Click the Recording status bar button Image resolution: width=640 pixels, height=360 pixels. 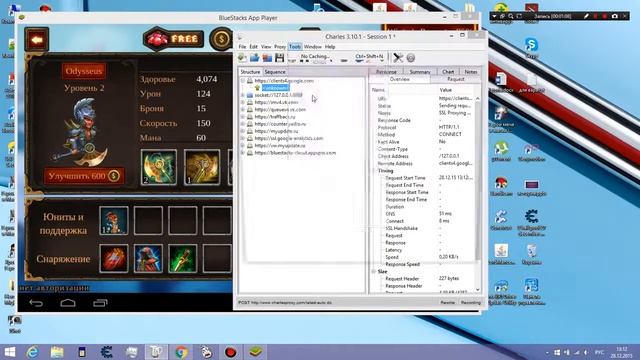(x=470, y=302)
